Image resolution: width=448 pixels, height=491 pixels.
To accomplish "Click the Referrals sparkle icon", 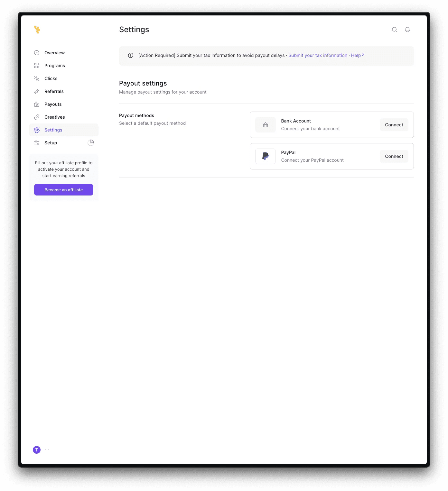I will [37, 91].
